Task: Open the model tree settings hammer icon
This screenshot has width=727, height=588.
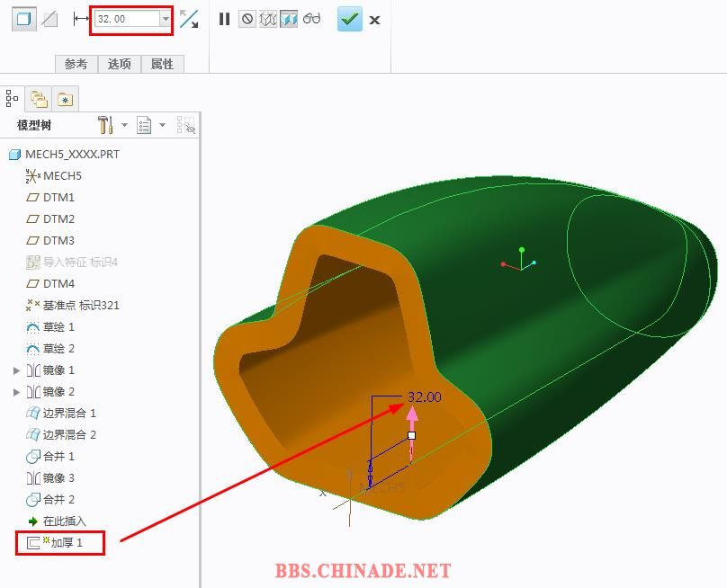Action: point(105,125)
